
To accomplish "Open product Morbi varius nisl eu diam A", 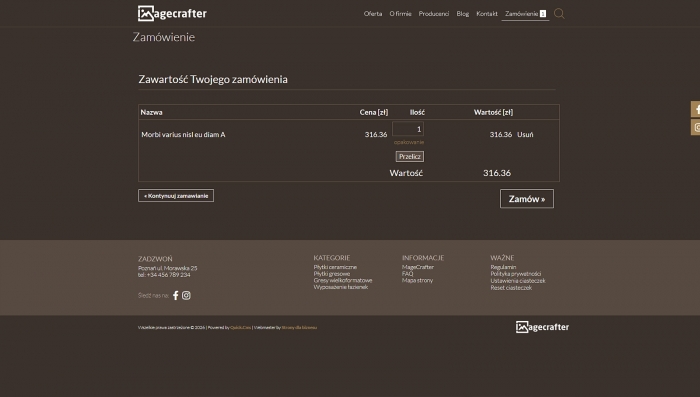I will pos(183,134).
